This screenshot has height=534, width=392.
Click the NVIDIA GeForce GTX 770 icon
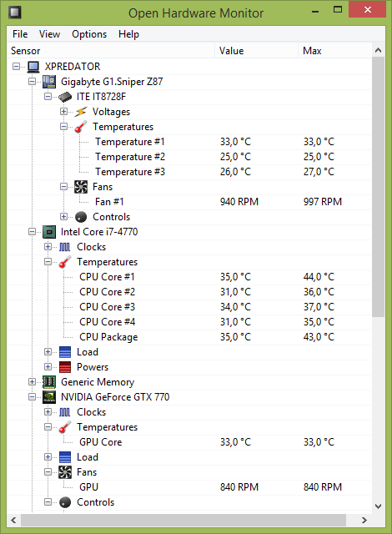tap(49, 397)
